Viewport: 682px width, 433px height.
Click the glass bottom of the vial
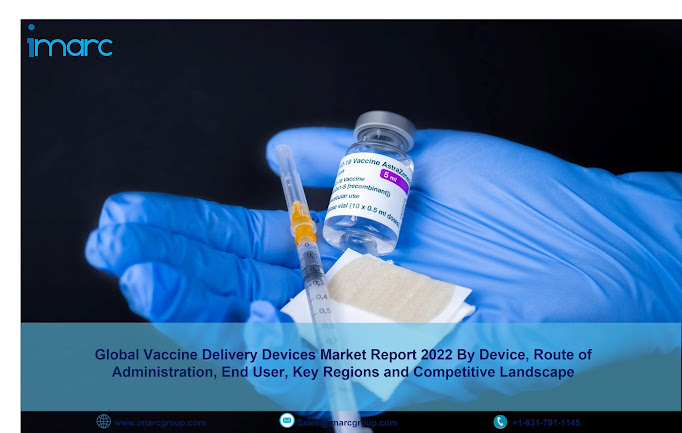[x=358, y=235]
